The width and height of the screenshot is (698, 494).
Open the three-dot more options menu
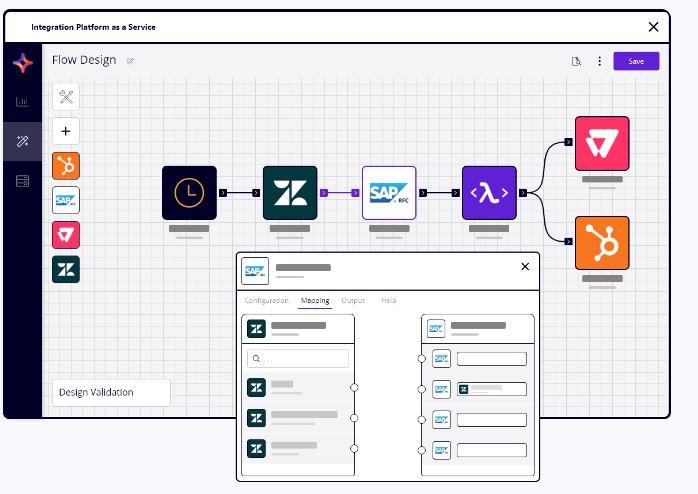(x=600, y=61)
